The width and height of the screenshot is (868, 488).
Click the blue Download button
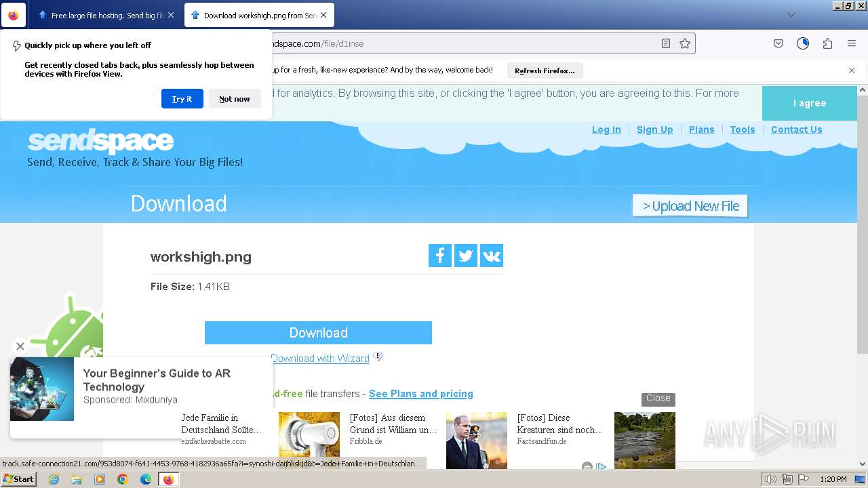[x=318, y=333]
